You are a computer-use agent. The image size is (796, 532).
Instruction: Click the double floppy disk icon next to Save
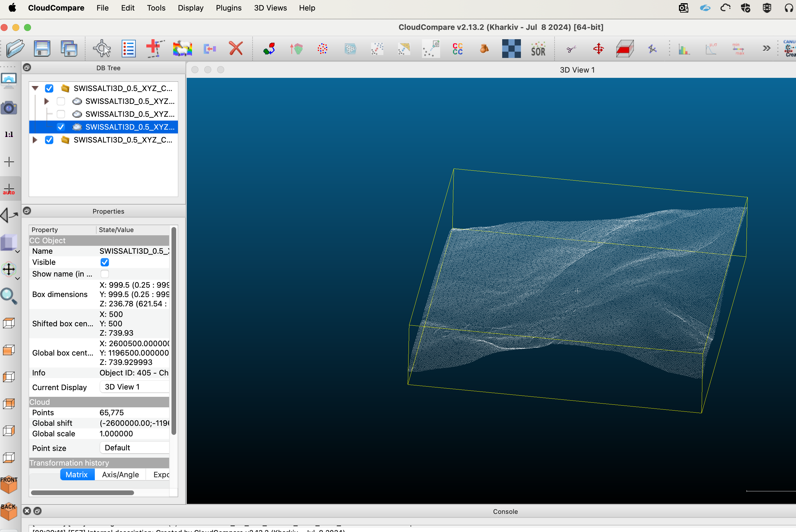click(69, 49)
